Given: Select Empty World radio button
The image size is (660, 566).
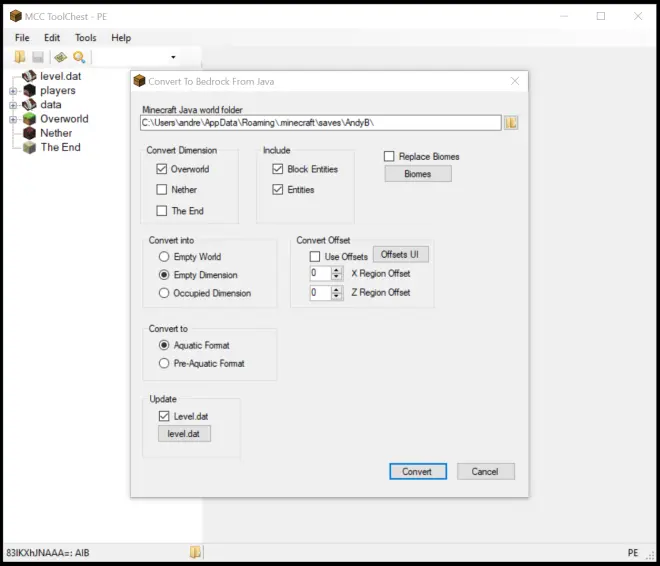Looking at the screenshot, I should [x=164, y=257].
